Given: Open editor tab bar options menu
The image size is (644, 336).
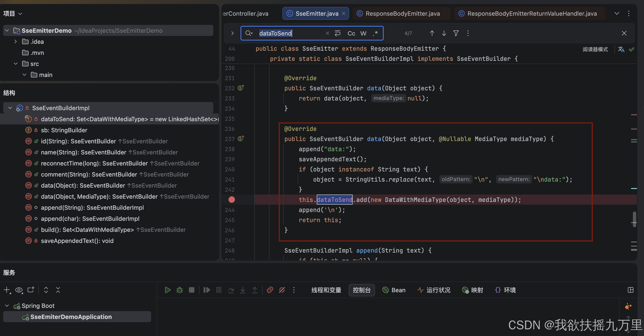Looking at the screenshot, I should click(629, 14).
